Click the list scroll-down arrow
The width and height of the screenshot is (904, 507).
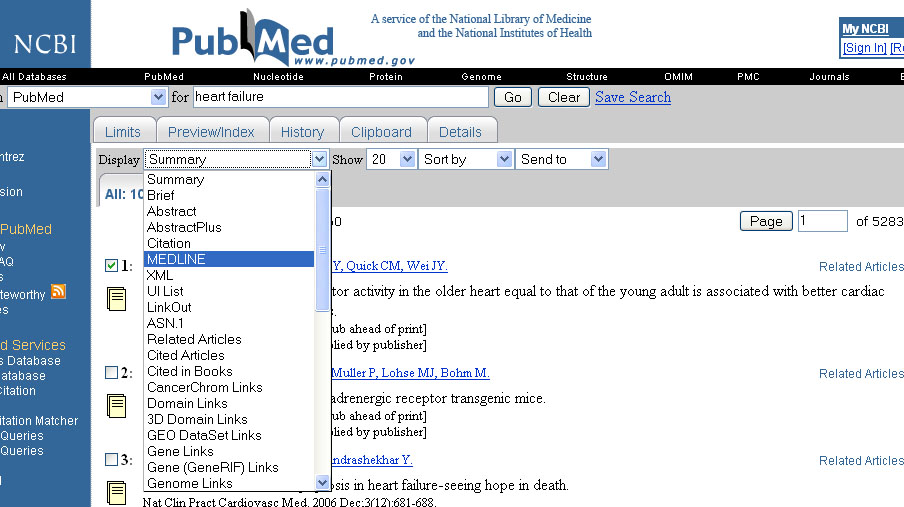[x=322, y=482]
